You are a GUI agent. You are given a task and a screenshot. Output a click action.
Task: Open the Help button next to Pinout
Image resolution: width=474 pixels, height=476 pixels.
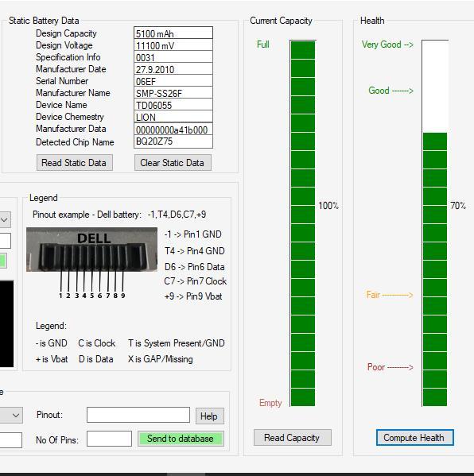[210, 416]
